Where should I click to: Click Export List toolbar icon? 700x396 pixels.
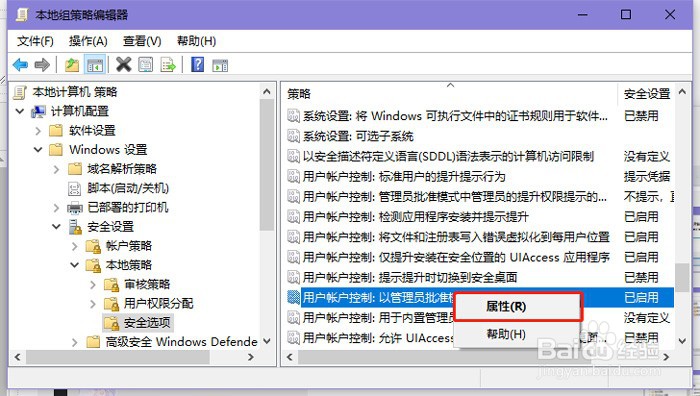point(168,65)
